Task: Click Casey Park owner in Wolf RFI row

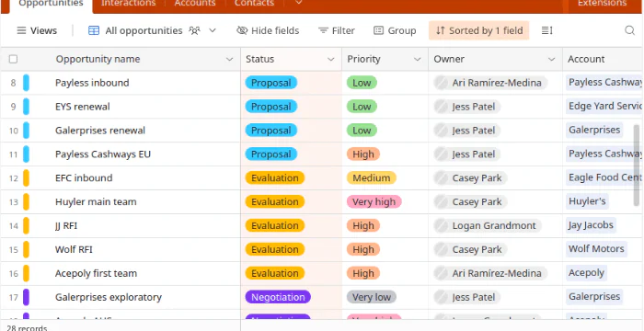Action: [x=471, y=250]
